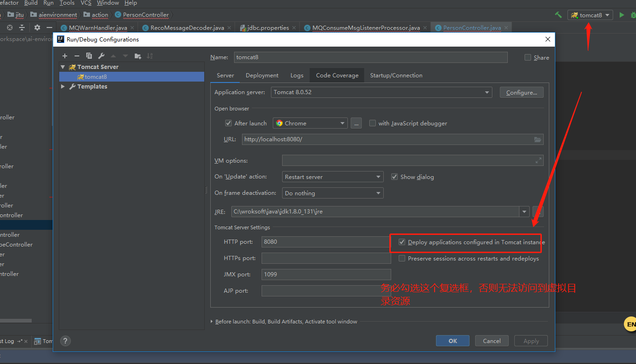
Task: Open the On frame deactivation dropdown
Action: (333, 193)
